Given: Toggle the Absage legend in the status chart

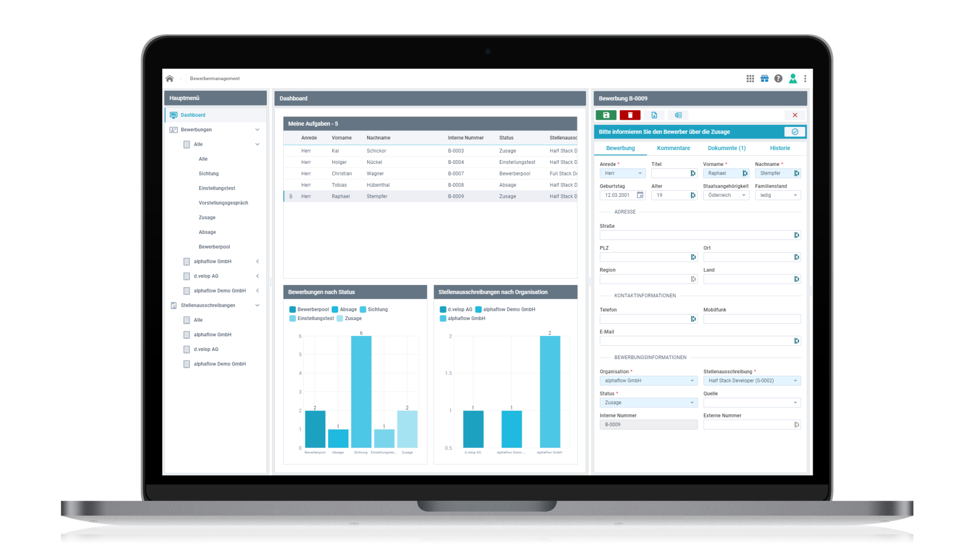Looking at the screenshot, I should [x=346, y=309].
